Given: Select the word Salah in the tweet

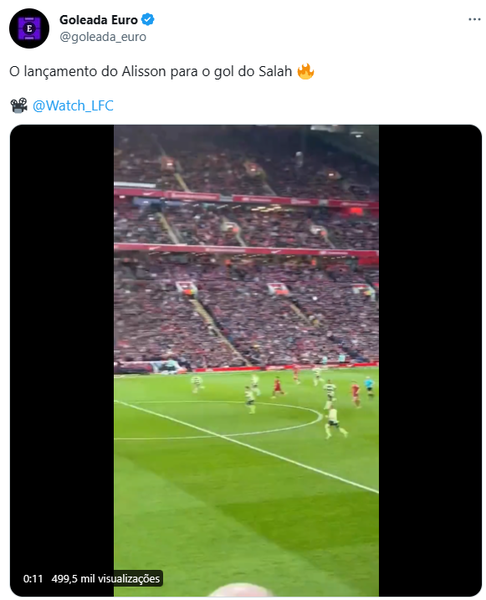Looking at the screenshot, I should click(275, 72).
